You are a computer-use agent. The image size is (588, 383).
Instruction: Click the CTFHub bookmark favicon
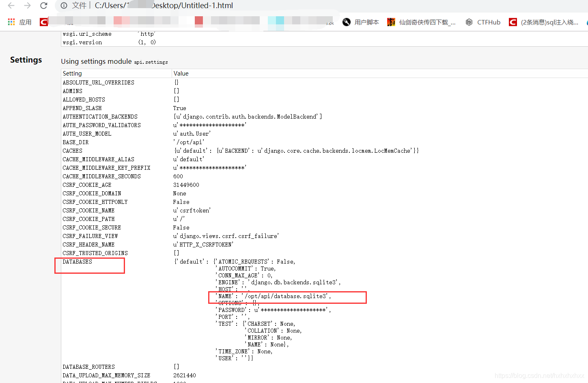pos(469,22)
